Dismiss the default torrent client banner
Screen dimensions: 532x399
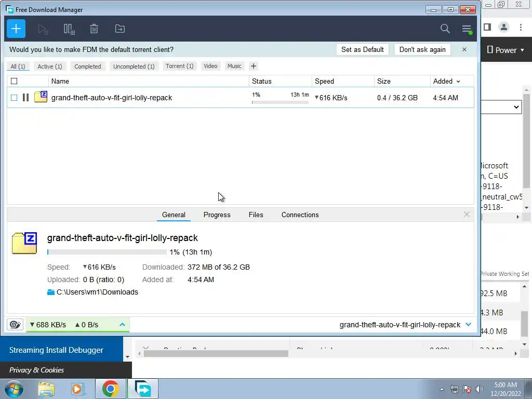(464, 49)
